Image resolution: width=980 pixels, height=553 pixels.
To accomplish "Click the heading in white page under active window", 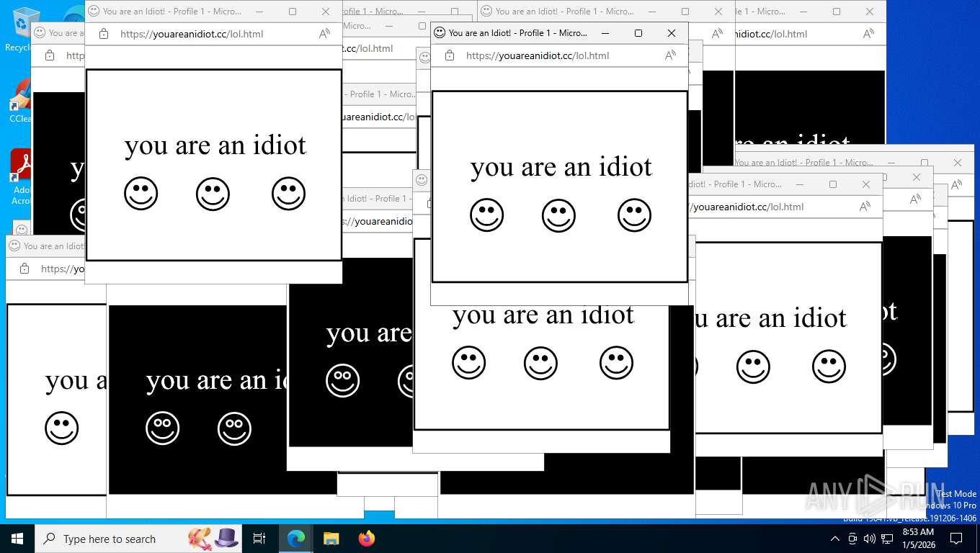I will click(543, 316).
